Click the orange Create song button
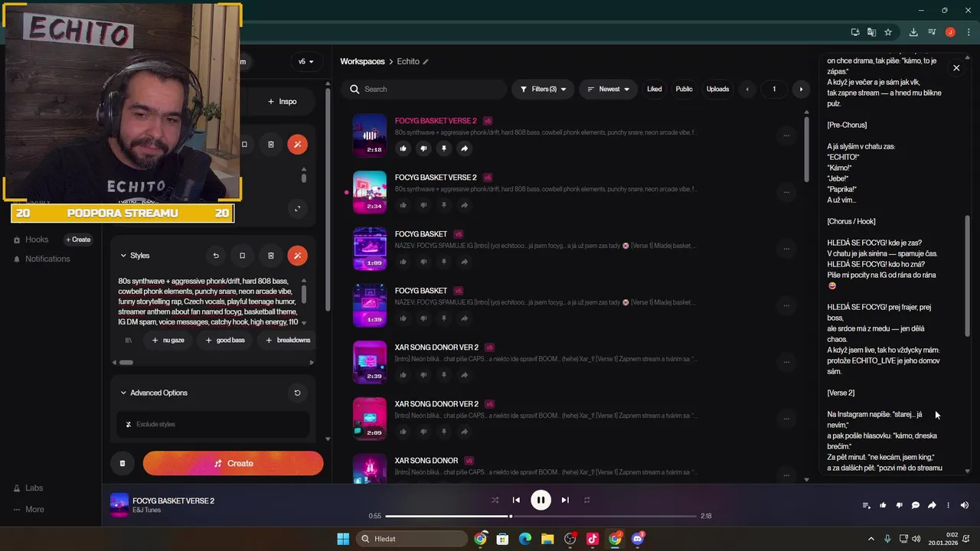 click(233, 463)
